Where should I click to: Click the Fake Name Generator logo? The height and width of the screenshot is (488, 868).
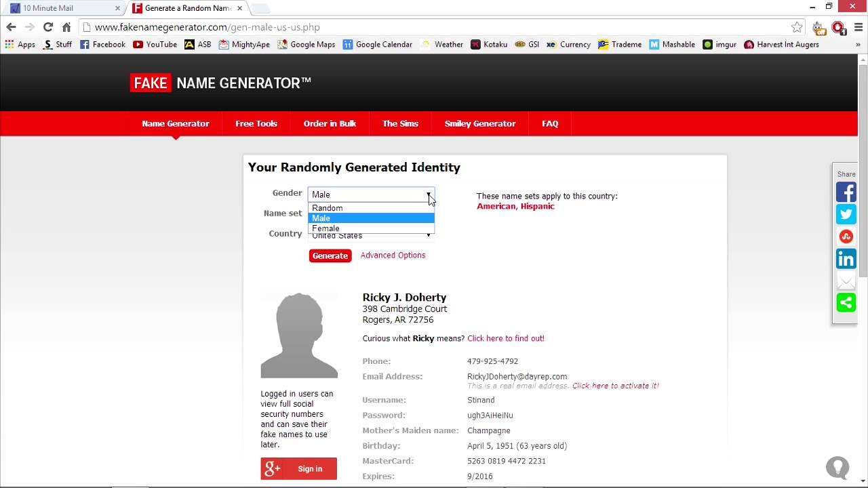(x=220, y=83)
